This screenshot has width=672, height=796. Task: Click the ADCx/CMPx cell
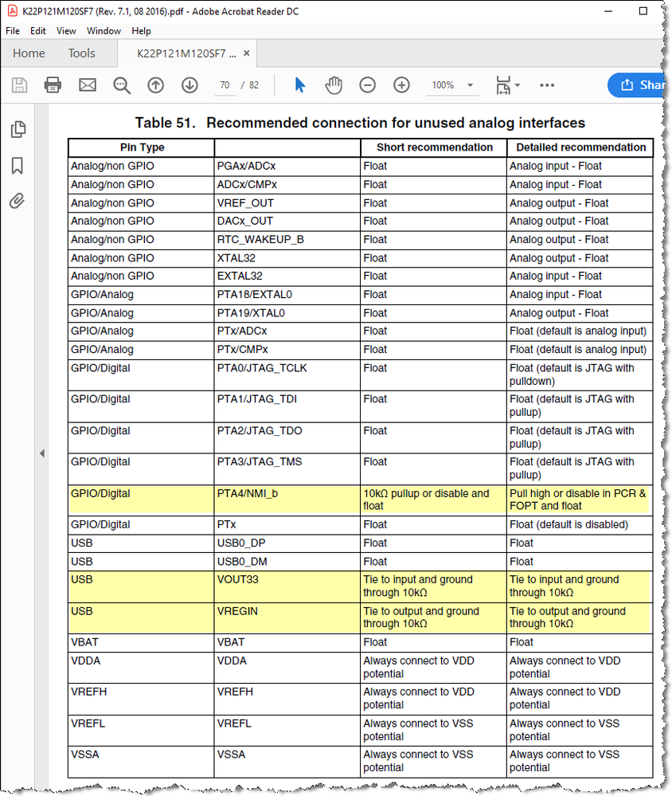point(287,184)
